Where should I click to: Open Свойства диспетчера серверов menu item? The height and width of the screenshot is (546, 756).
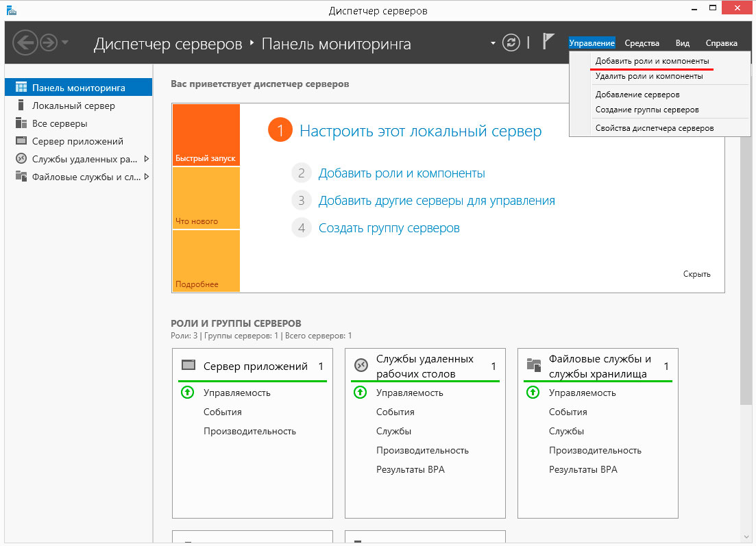pos(654,128)
